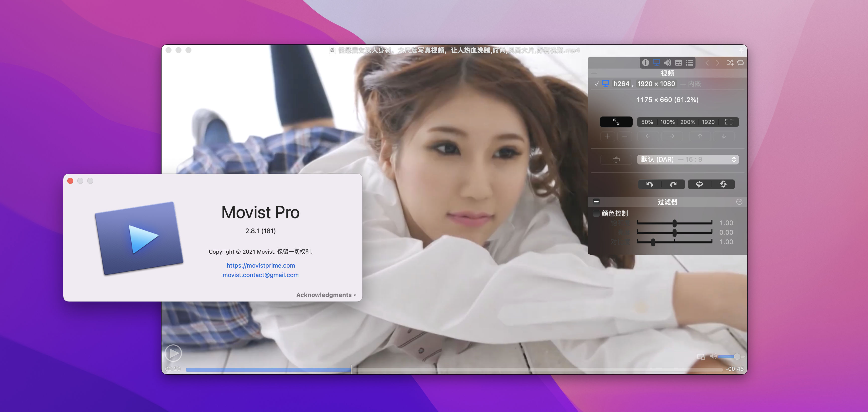The width and height of the screenshot is (868, 412).
Task: Rotate video clockwise
Action: pos(673,184)
